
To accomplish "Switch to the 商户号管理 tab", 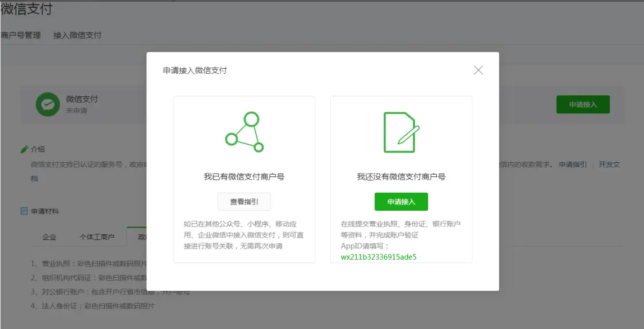I will click(21, 35).
